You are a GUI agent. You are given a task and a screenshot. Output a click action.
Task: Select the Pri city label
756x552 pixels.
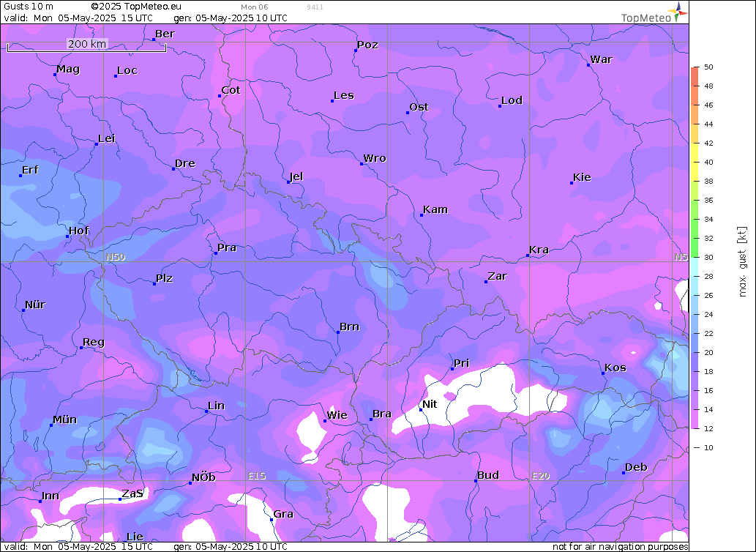[x=461, y=363]
